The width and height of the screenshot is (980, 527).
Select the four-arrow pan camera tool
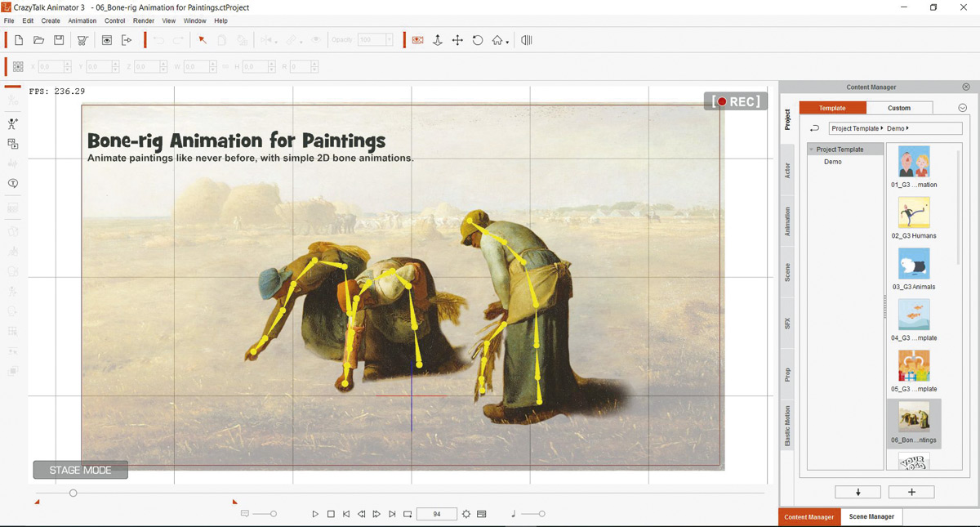[x=457, y=40]
